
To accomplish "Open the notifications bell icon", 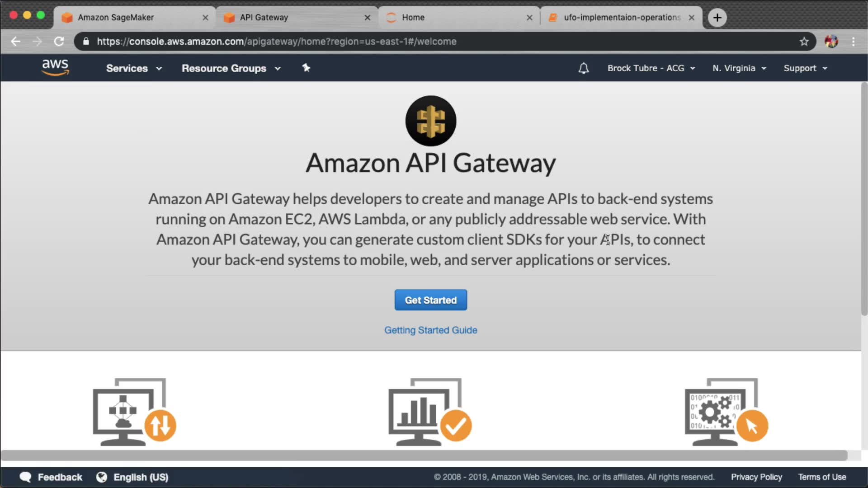I will [583, 68].
